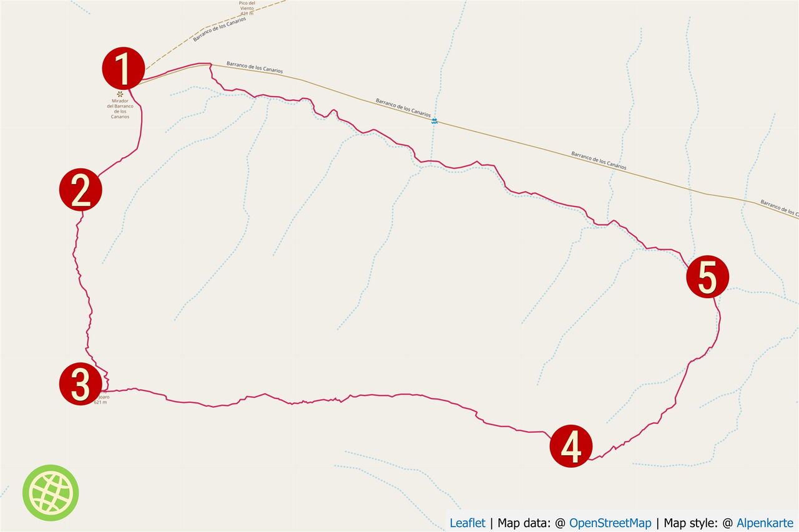Screen dimensions: 799x532
Task: Click the cut-off road label at right edge
Action: pyautogui.click(x=778, y=208)
